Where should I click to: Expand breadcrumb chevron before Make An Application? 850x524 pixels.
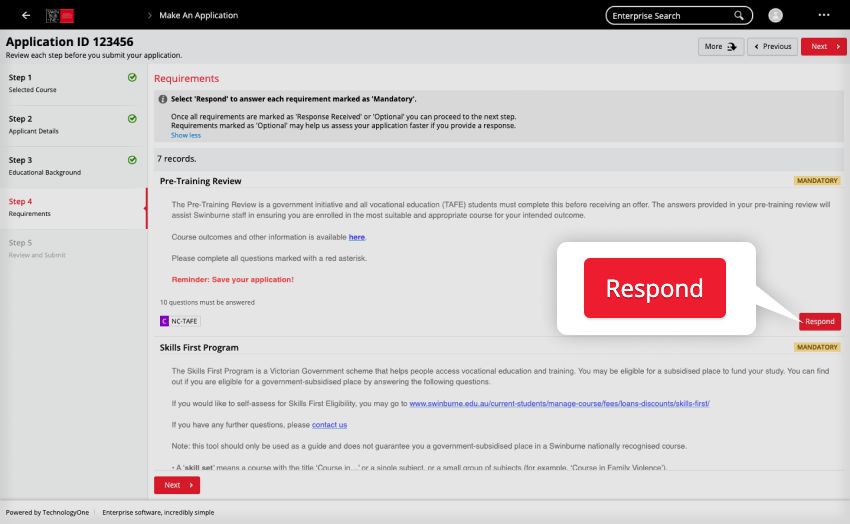(149, 15)
